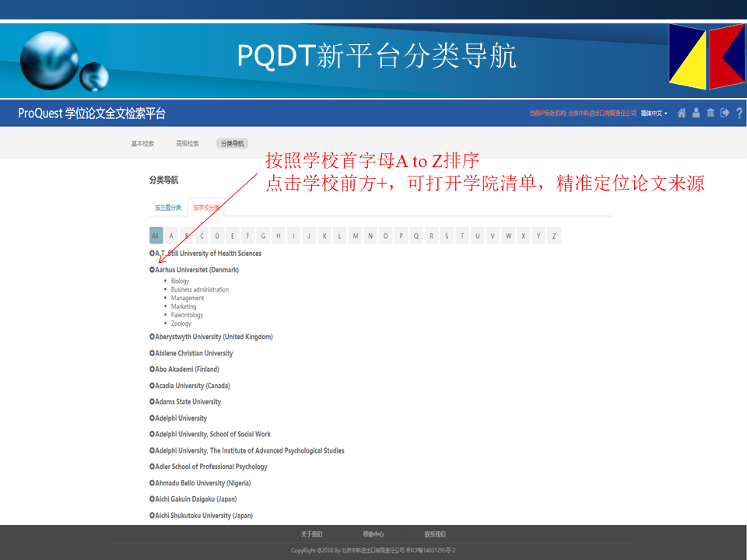Open the Marketing subject under Aarhus
Image resolution: width=747 pixels, height=560 pixels.
pyautogui.click(x=184, y=306)
